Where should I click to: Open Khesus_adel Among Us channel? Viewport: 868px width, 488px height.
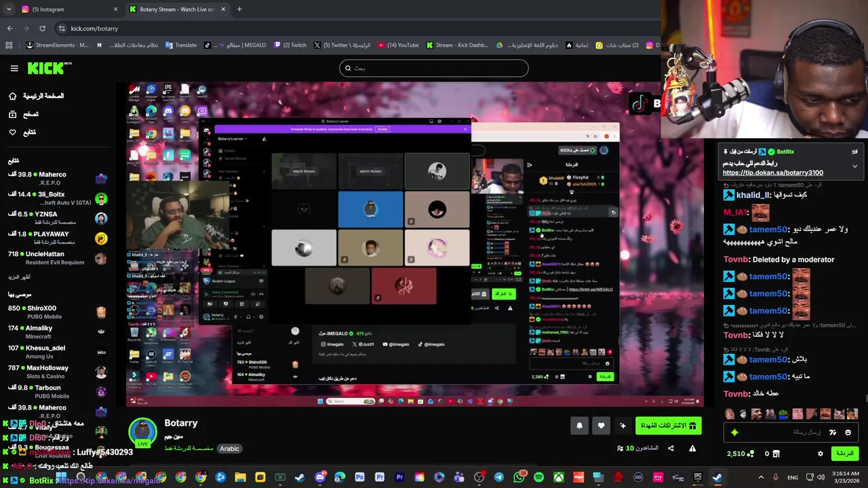click(58, 352)
